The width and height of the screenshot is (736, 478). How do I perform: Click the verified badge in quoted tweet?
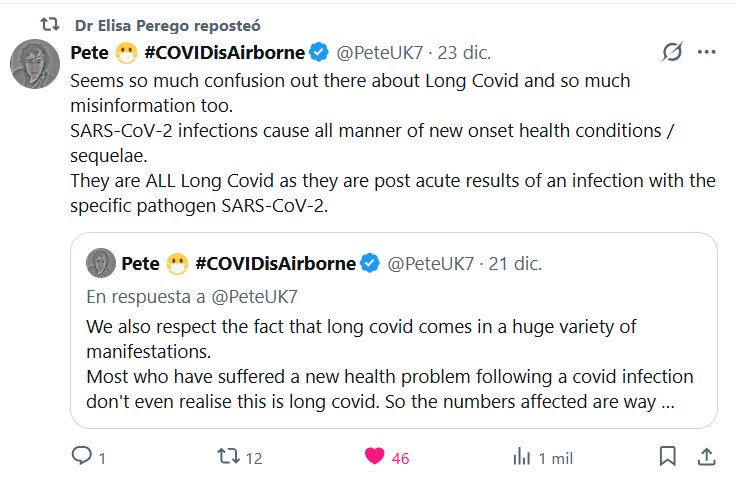pyautogui.click(x=369, y=264)
